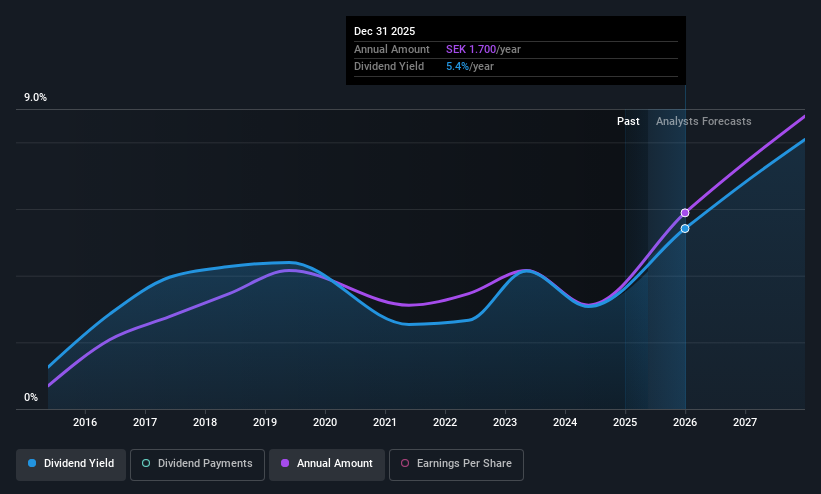Click the 9.0% y-axis label
Viewport: 821px width, 494px height.
[35, 97]
